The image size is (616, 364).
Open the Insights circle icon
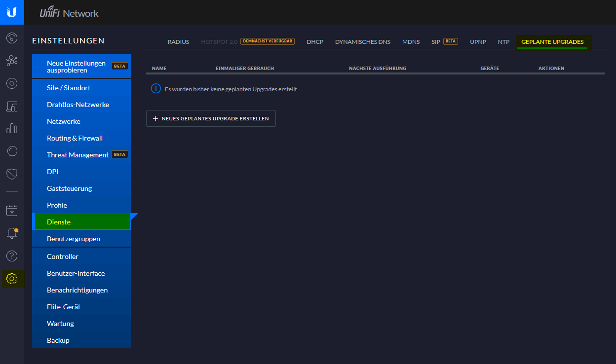(12, 151)
